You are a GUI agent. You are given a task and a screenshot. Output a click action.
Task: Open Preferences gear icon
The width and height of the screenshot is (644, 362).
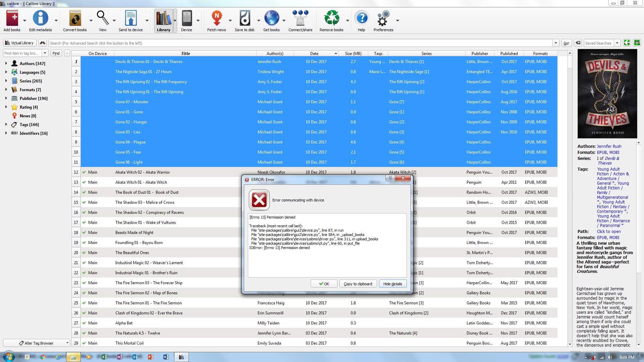(383, 18)
